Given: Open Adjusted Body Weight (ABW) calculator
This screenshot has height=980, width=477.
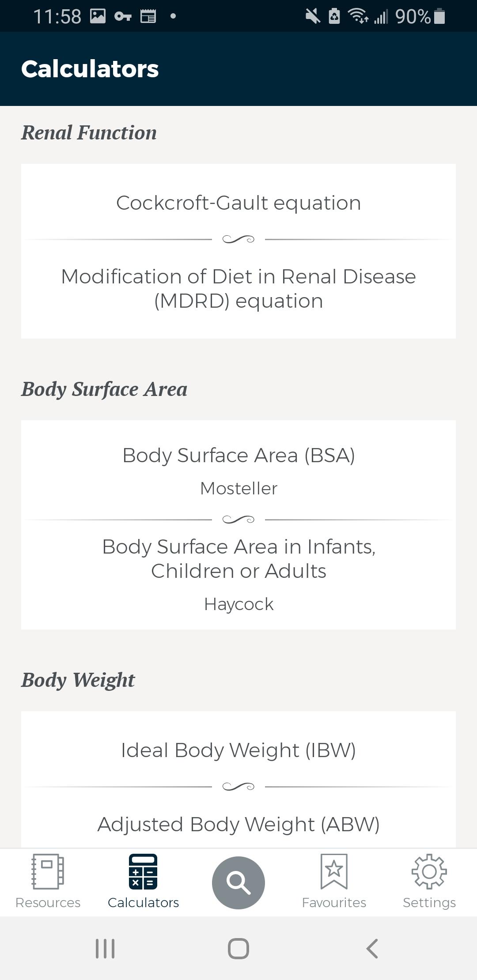Looking at the screenshot, I should (x=238, y=824).
